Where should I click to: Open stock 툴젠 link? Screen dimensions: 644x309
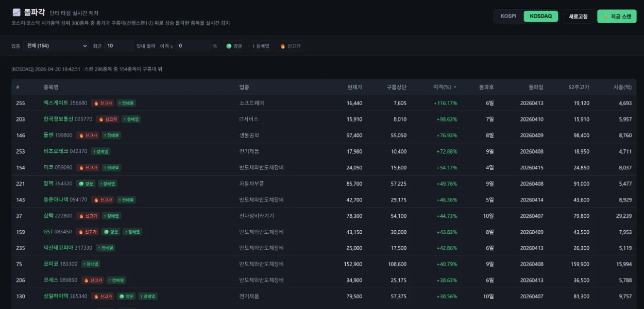[48, 135]
